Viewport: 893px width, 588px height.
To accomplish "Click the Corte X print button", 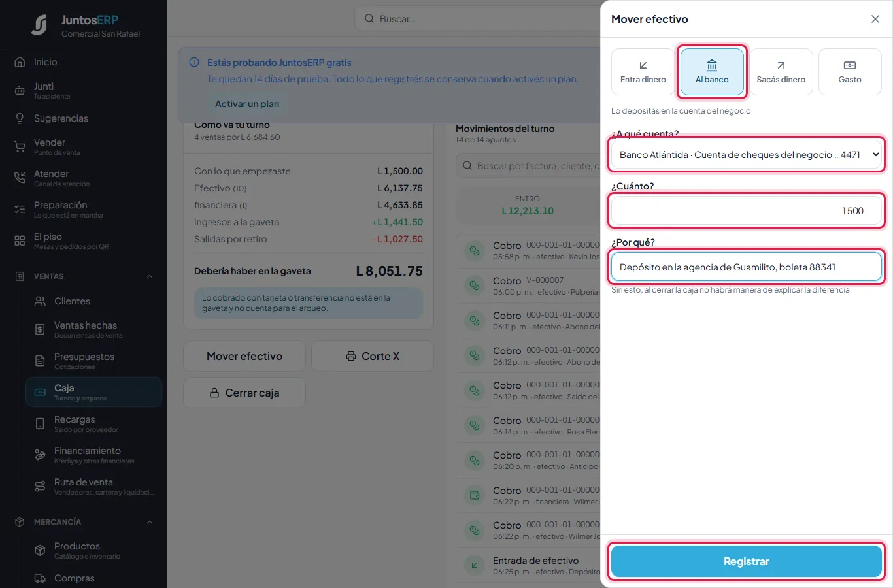I will point(373,356).
